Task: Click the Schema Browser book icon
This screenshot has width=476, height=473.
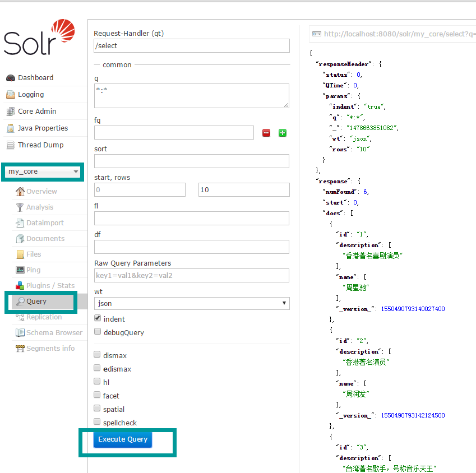Action: (x=20, y=333)
